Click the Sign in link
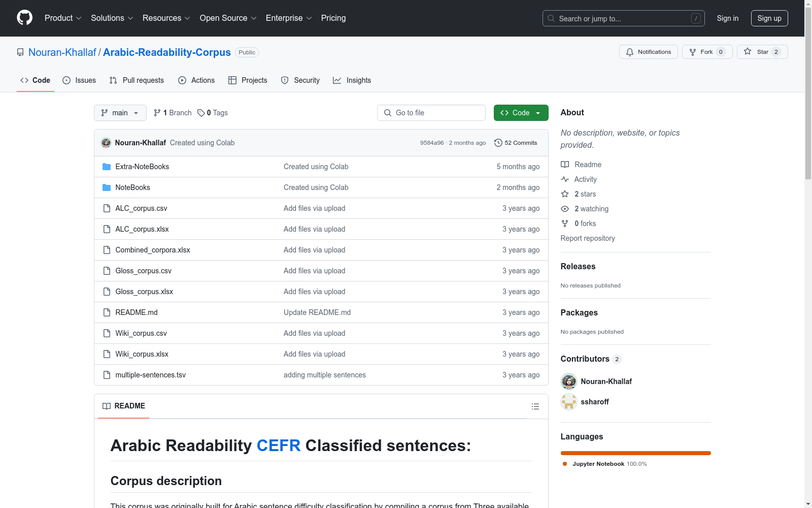This screenshot has width=812, height=508. coord(728,18)
